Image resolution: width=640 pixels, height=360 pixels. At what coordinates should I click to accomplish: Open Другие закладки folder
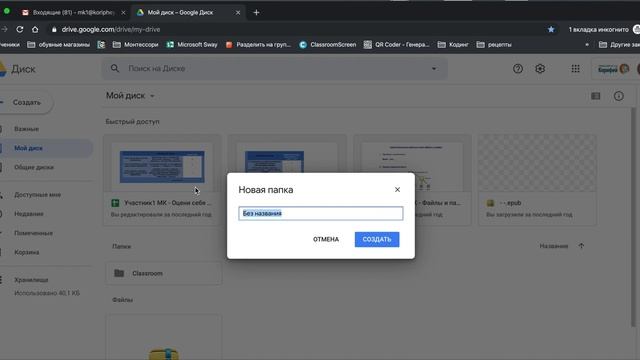pyautogui.click(x=619, y=45)
